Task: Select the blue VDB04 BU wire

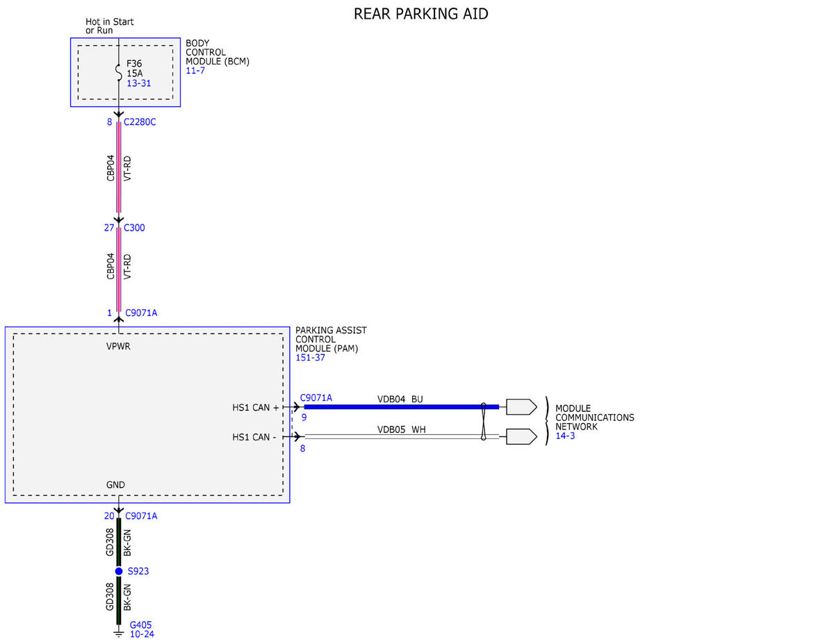Action: [401, 406]
